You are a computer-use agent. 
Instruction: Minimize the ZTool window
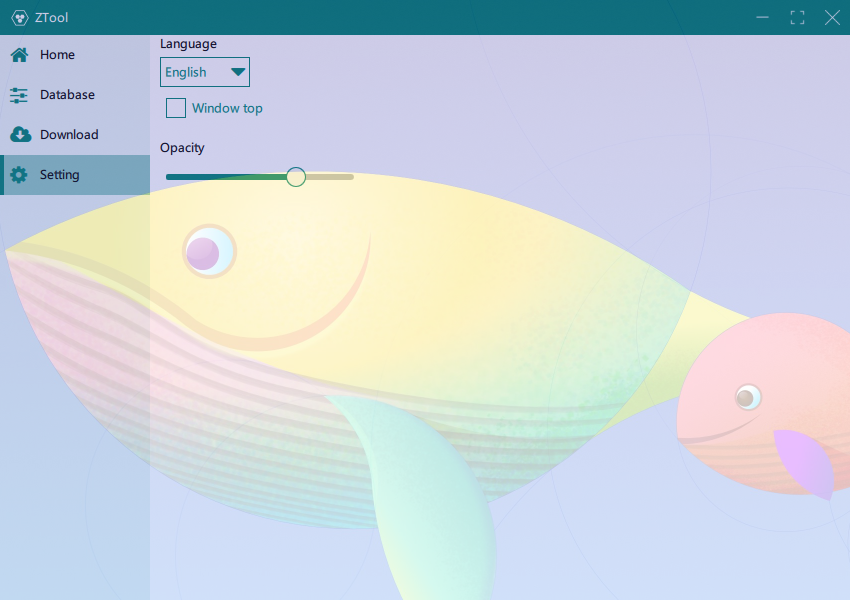[762, 17]
